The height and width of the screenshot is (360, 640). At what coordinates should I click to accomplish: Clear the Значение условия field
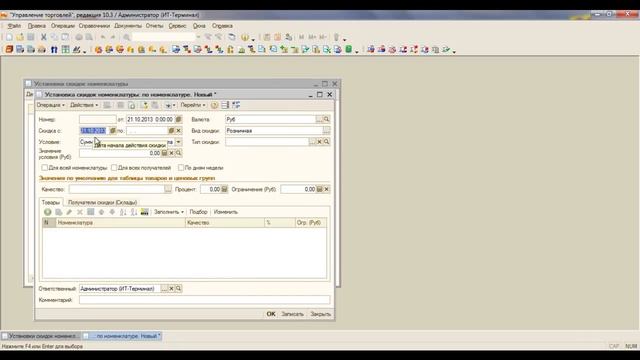(x=171, y=153)
